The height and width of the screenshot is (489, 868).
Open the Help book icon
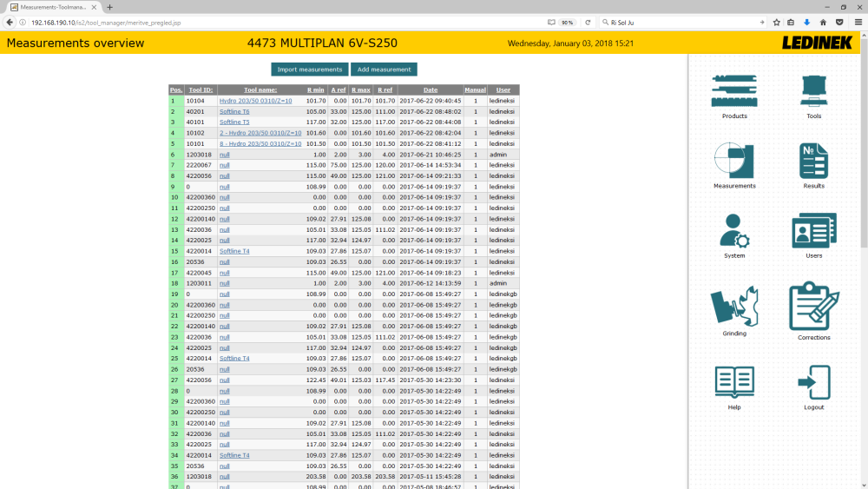[734, 382]
